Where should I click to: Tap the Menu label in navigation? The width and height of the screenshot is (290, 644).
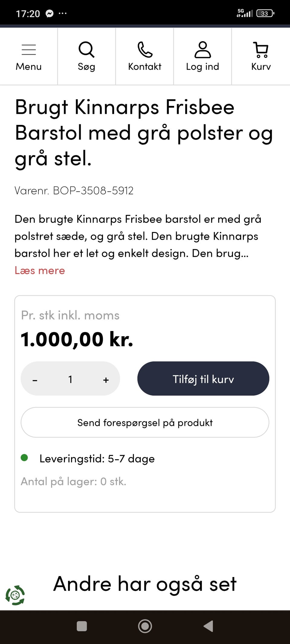29,67
